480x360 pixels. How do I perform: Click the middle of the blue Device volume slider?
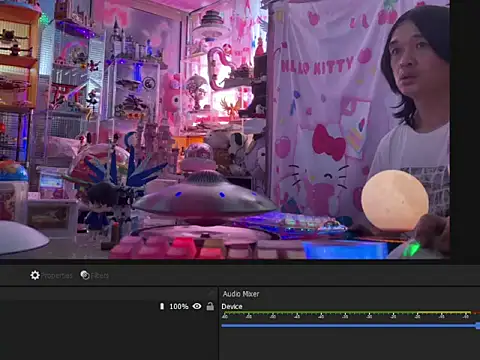click(x=350, y=325)
